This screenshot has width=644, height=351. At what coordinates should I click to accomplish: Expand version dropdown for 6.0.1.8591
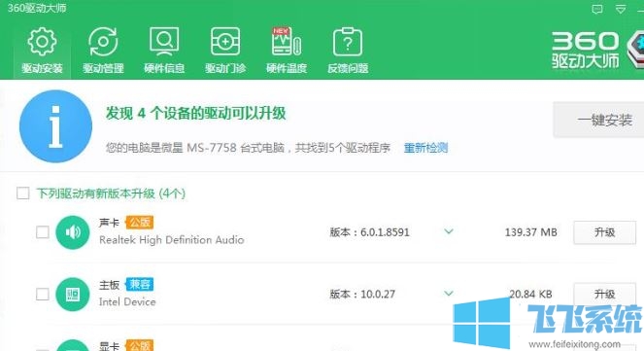449,231
